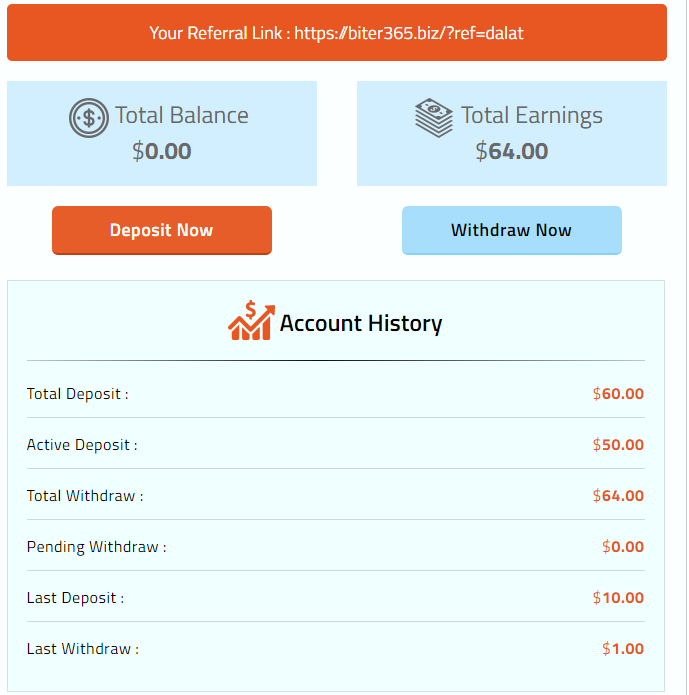Select the Total Balance $0.00 amount
Image resolution: width=689 pixels, height=695 pixels.
(161, 151)
